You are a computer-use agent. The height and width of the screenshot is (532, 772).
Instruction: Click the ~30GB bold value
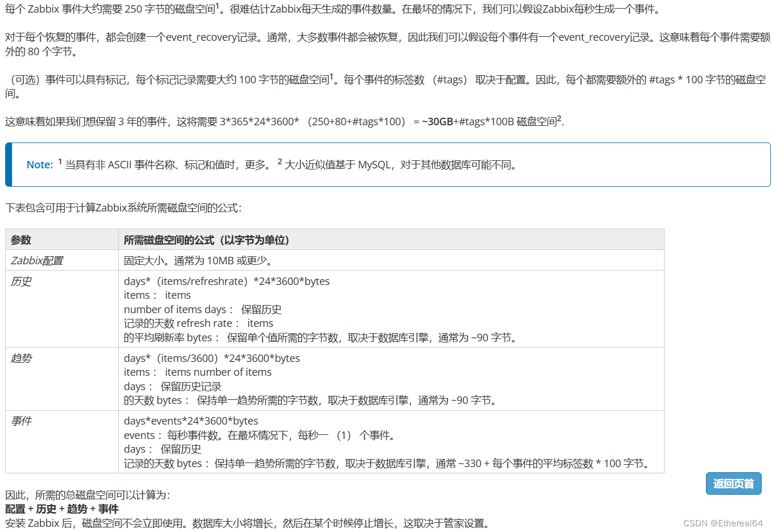[438, 122]
